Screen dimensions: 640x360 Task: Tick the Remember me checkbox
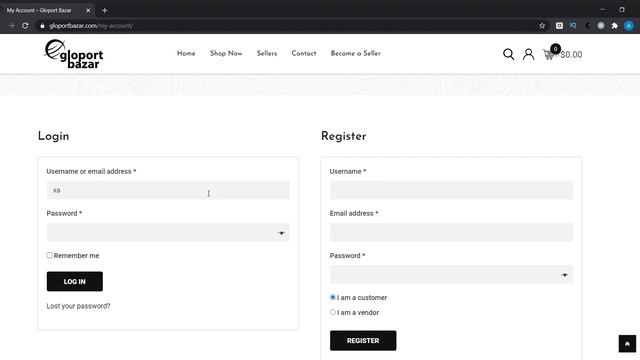click(x=49, y=255)
